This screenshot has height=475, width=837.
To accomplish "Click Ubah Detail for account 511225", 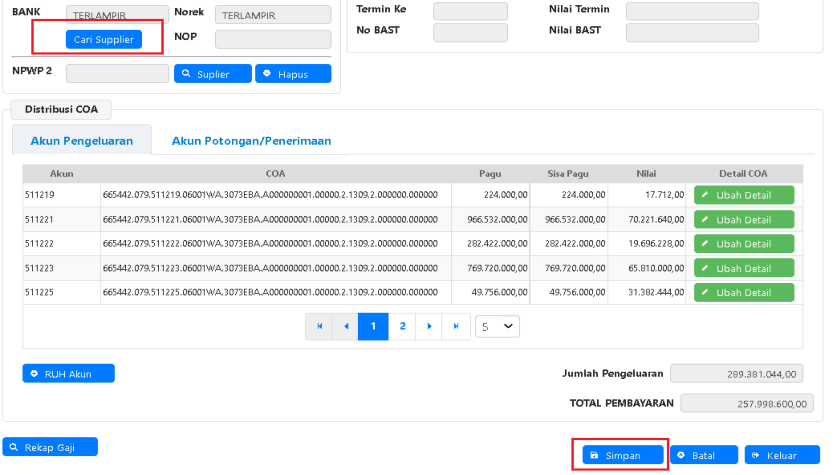I will pos(743,292).
